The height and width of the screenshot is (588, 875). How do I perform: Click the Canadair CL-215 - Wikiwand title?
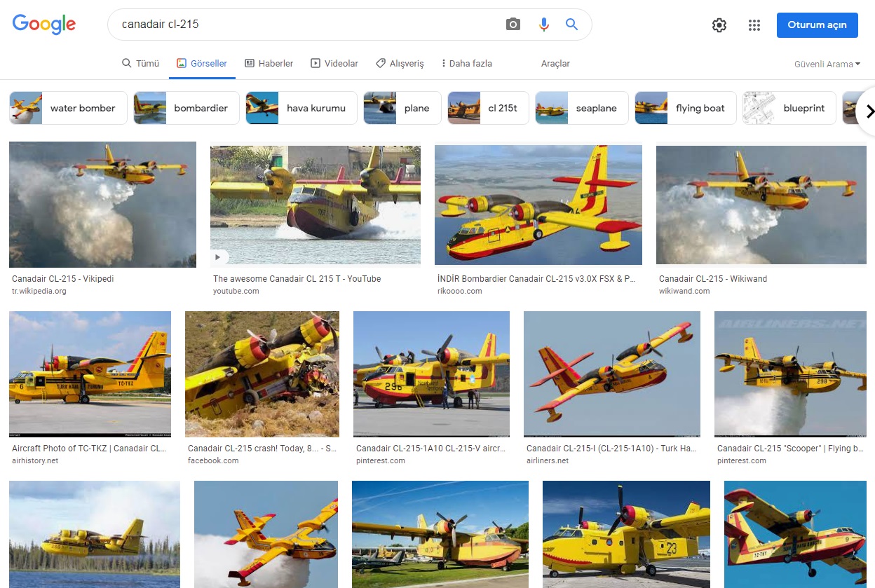point(713,279)
